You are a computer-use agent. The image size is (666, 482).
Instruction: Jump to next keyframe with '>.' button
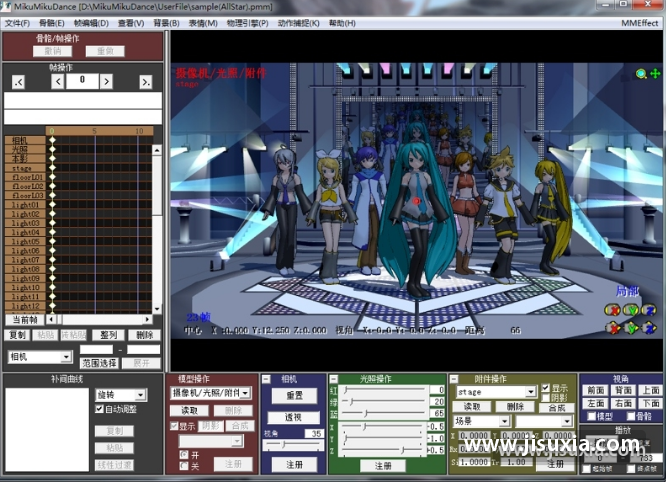[x=146, y=82]
